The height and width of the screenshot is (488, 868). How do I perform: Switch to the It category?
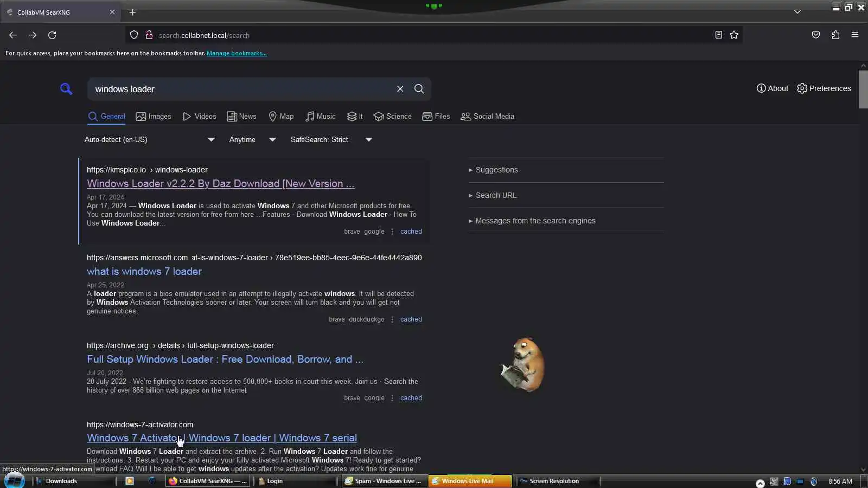click(x=355, y=117)
